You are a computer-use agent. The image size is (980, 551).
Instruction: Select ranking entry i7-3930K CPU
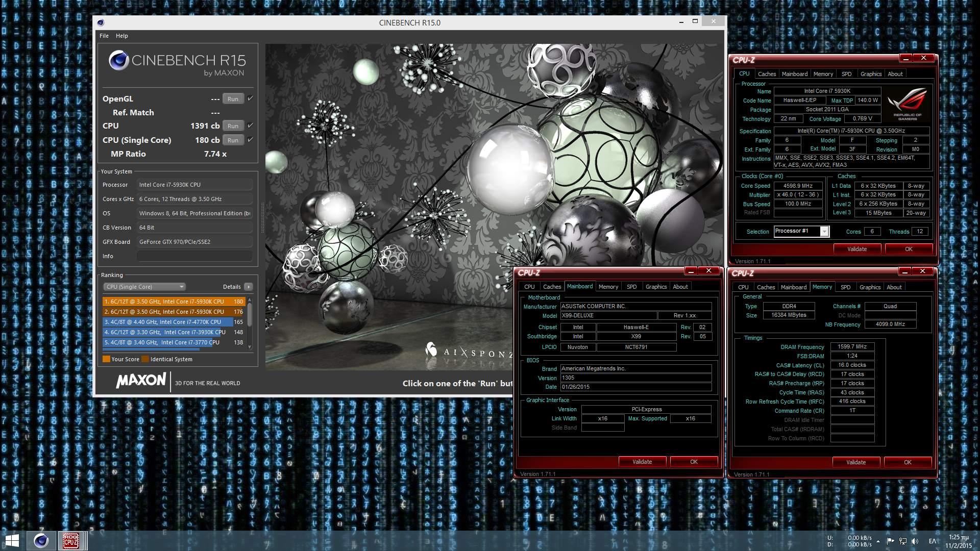click(174, 332)
